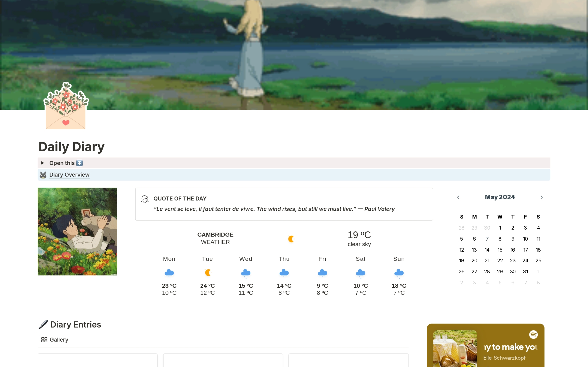Click the Cambridge Weather section label
588x367 pixels.
[x=215, y=238]
